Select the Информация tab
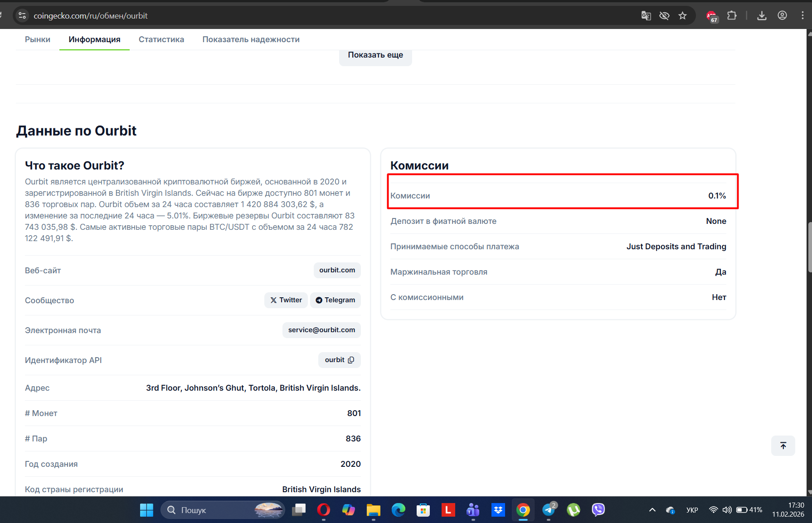812x523 pixels. (94, 39)
